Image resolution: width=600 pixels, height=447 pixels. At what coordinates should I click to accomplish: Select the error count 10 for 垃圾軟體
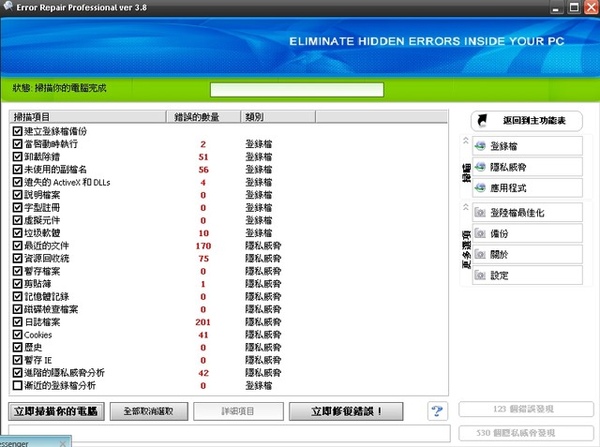click(x=204, y=233)
